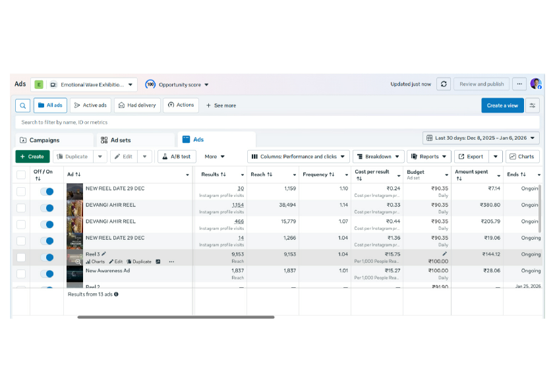This screenshot has height=392, width=555.
Task: Open the Reports dropdown
Action: (428, 156)
